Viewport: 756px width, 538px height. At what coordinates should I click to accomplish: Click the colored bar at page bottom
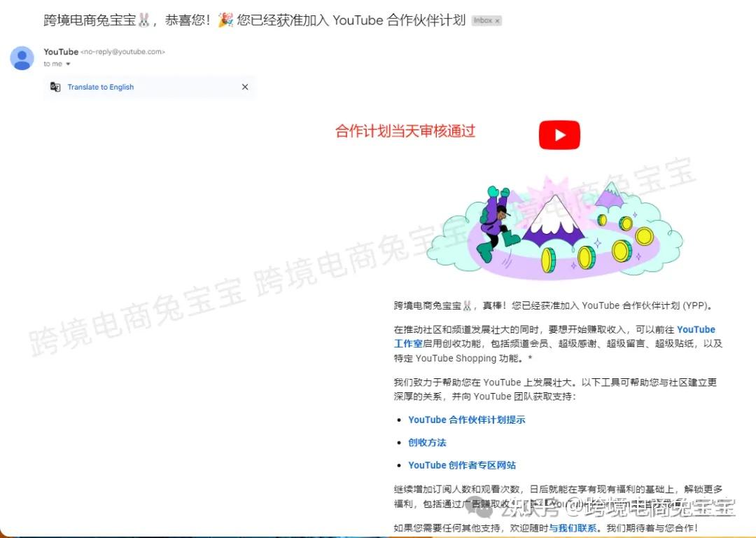[x=378, y=536]
